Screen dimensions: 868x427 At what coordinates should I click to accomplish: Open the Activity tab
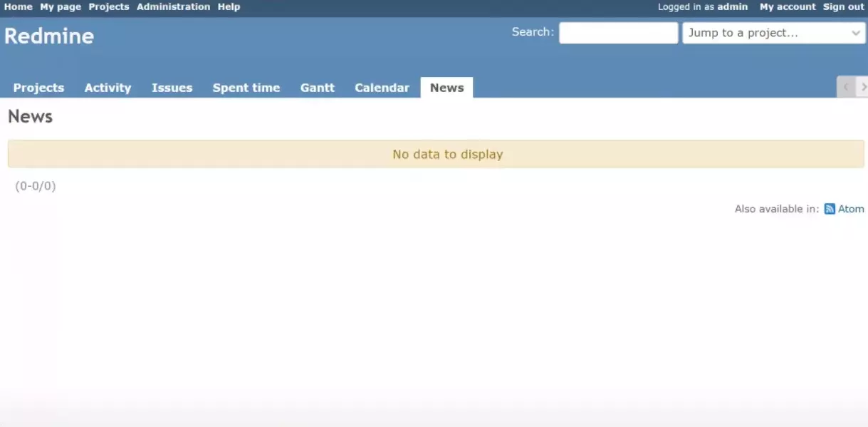click(108, 87)
